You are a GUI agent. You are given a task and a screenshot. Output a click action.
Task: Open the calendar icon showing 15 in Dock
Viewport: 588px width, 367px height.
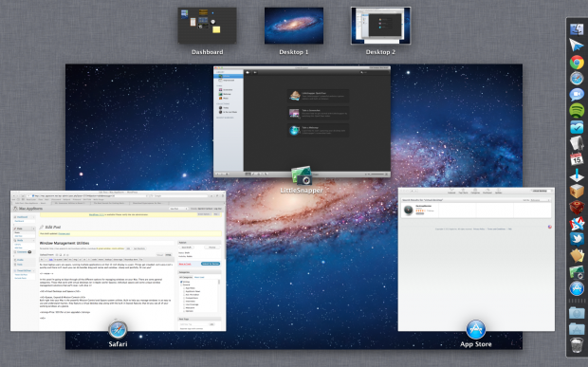[x=577, y=159]
